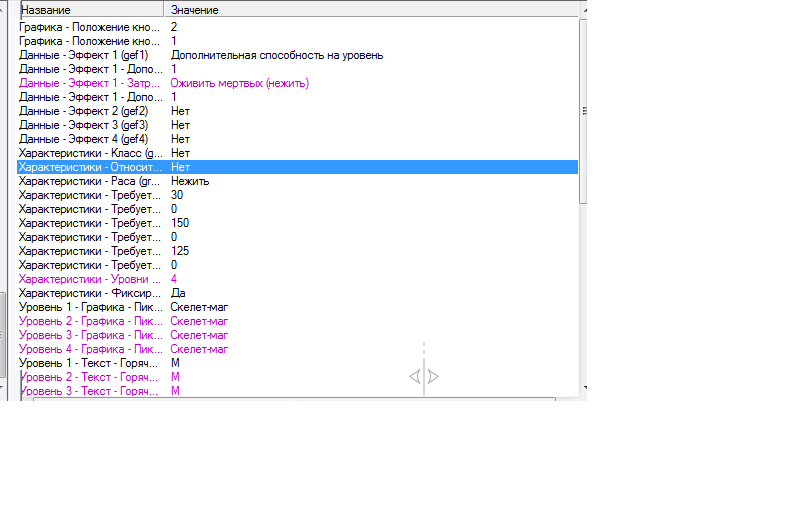The width and height of the screenshot is (798, 515).
Task: Select the Уровень 4 - Графика - Пик... row
Action: pyautogui.click(x=298, y=349)
